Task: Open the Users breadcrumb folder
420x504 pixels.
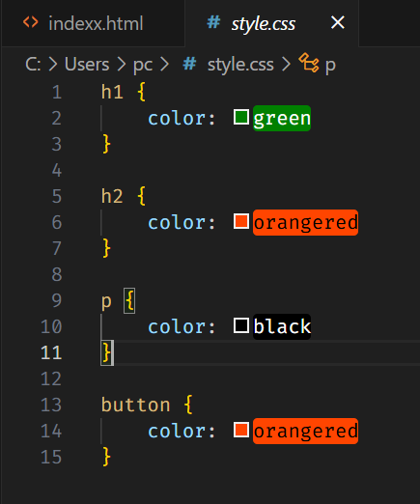Action: coord(87,65)
